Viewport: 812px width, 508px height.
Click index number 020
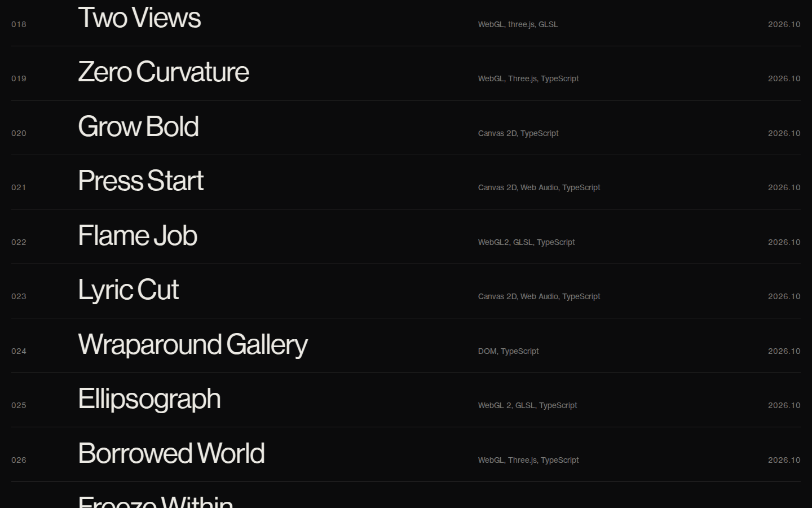(x=19, y=133)
